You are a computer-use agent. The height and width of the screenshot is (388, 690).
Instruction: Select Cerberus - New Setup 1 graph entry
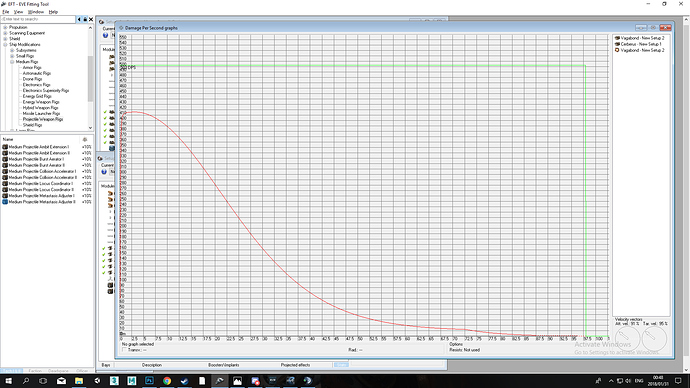638,44
